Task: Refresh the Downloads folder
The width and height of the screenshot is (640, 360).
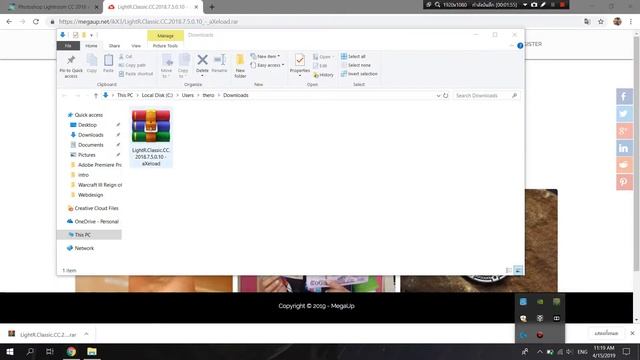Action: 446,96
